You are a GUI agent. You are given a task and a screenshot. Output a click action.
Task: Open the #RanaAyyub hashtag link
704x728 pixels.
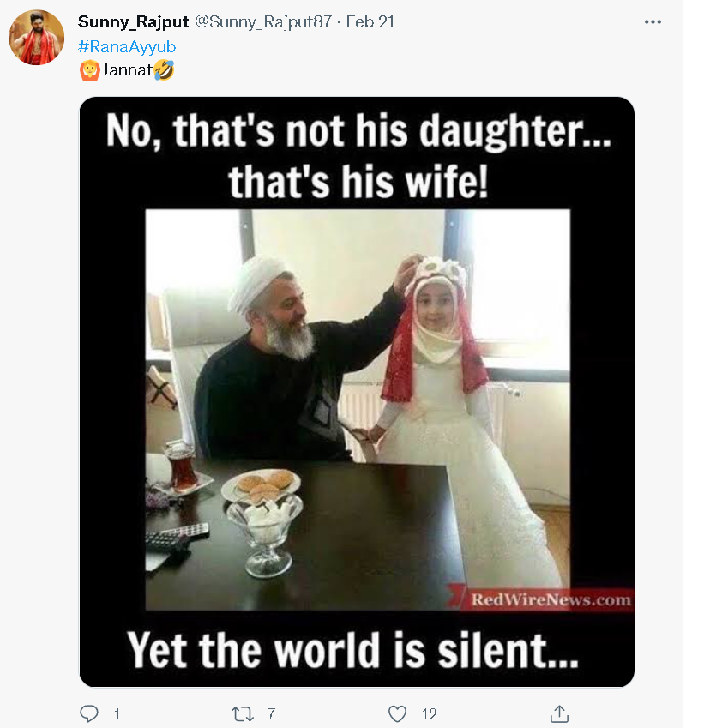(127, 46)
